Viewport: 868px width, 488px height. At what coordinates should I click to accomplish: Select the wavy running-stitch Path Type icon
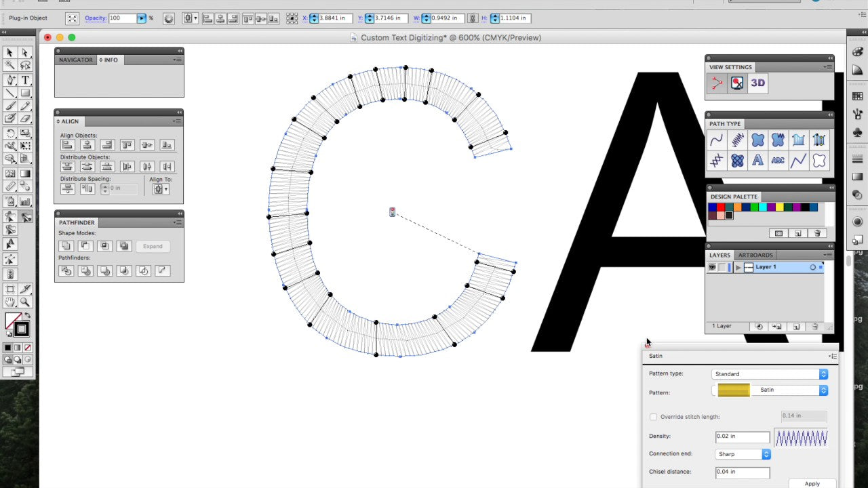(x=717, y=140)
